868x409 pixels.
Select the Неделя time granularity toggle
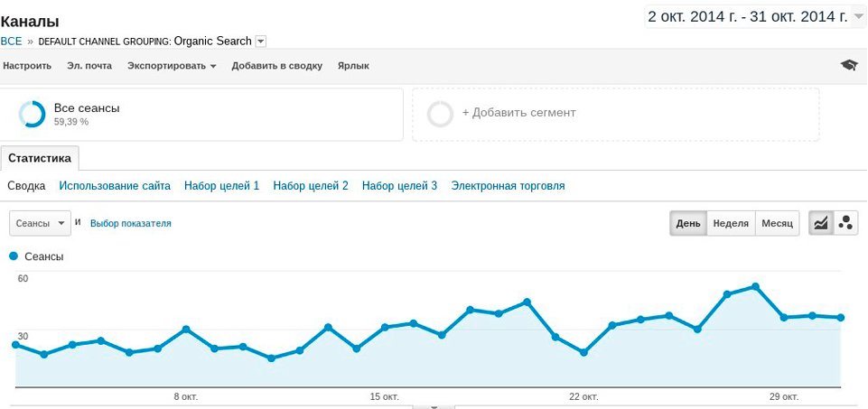coord(731,223)
